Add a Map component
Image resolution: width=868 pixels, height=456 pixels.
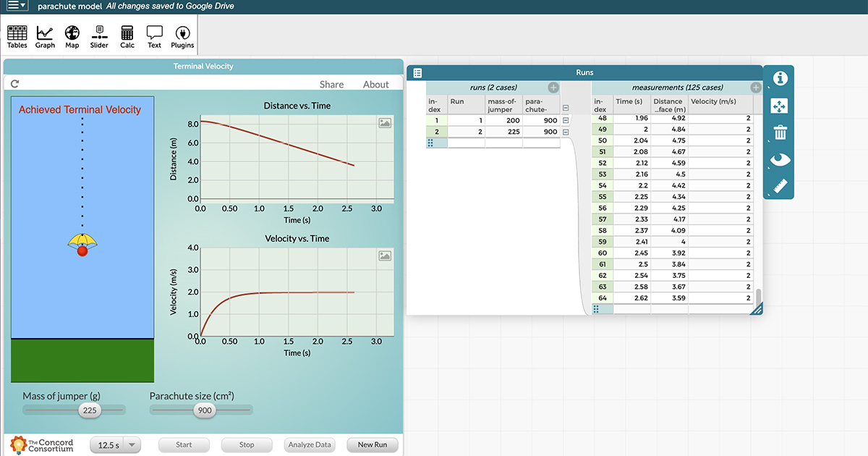[72, 36]
